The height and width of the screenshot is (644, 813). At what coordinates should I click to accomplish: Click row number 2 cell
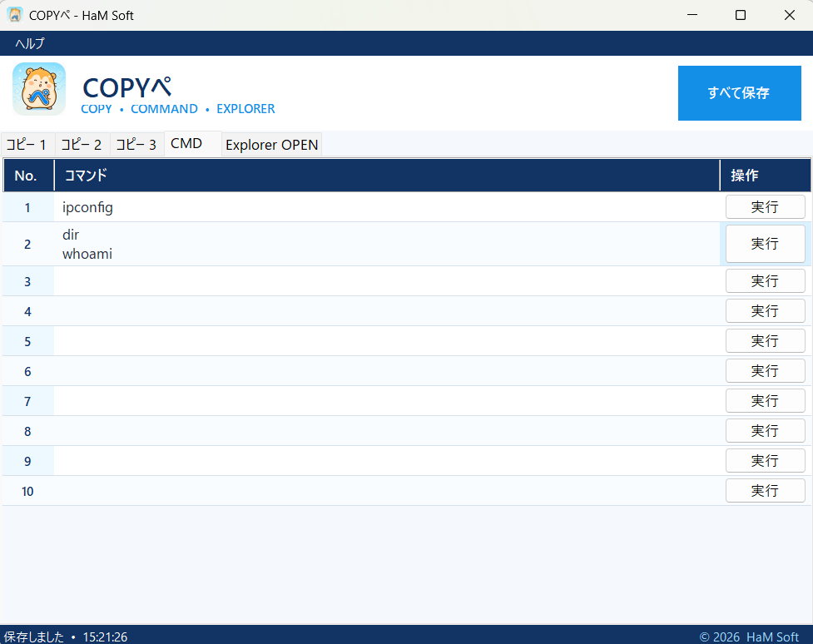click(x=28, y=245)
